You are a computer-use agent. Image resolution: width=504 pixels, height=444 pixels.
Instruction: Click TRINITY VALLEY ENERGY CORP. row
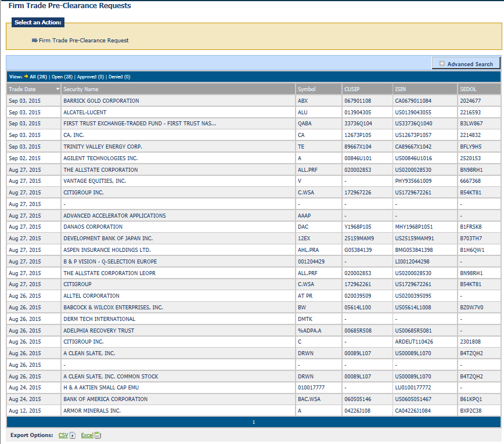pos(254,146)
